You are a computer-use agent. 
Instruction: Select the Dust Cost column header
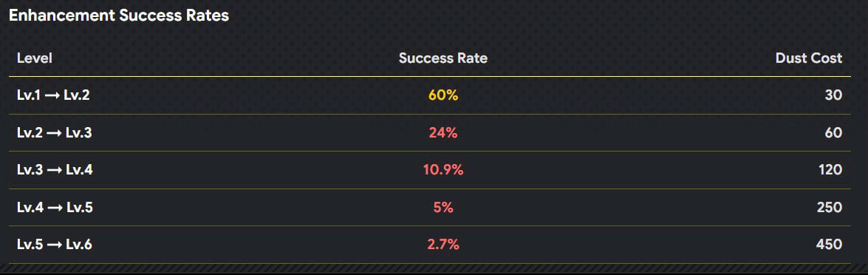pyautogui.click(x=809, y=58)
